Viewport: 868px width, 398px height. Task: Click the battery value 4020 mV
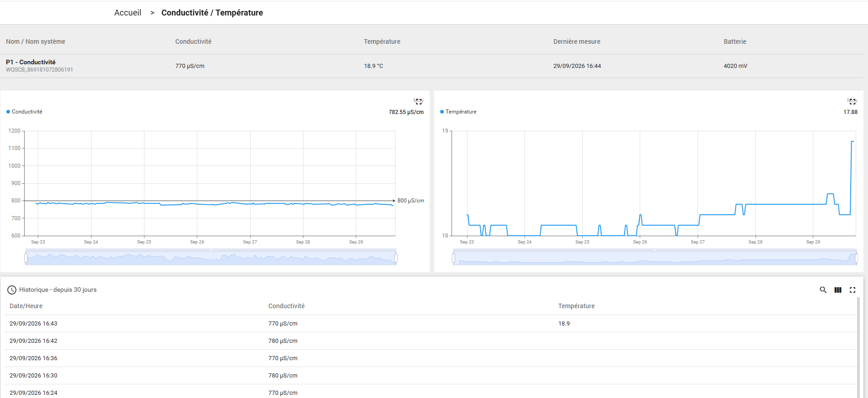(735, 66)
